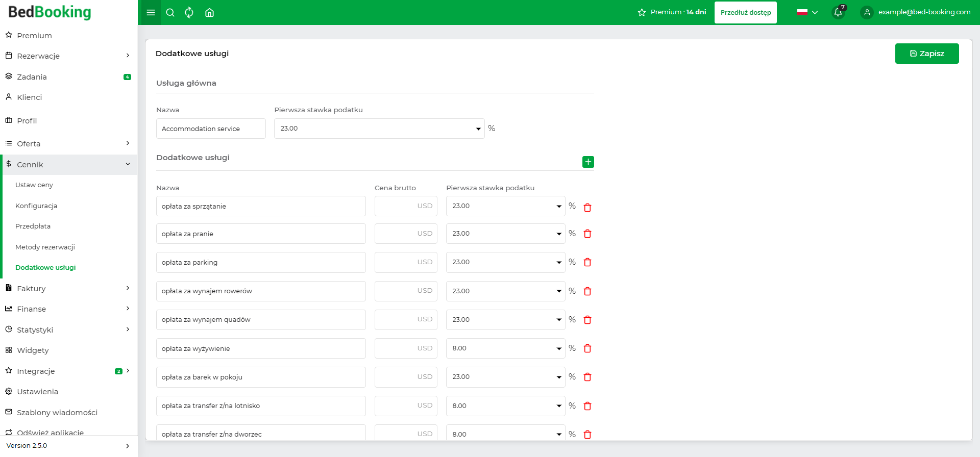Open the Zadania sidebar item

pyautogui.click(x=68, y=77)
